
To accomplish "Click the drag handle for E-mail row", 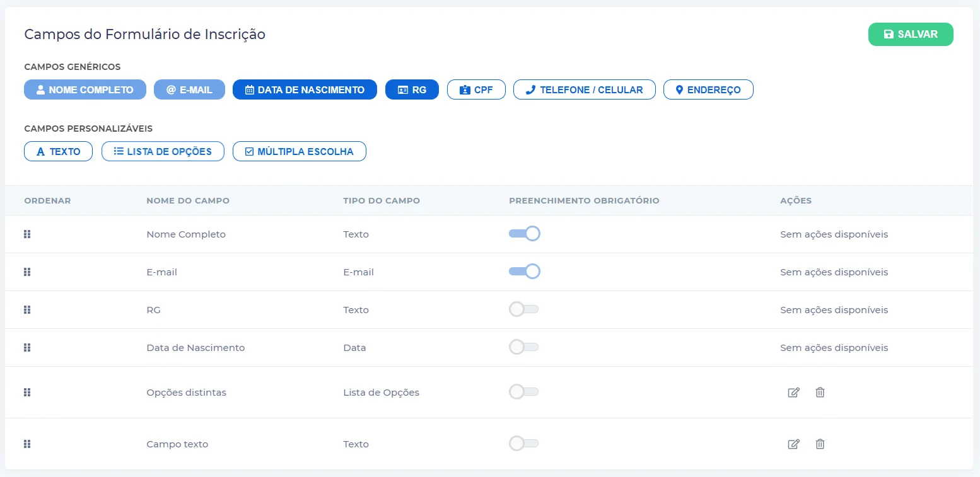I will click(x=27, y=272).
